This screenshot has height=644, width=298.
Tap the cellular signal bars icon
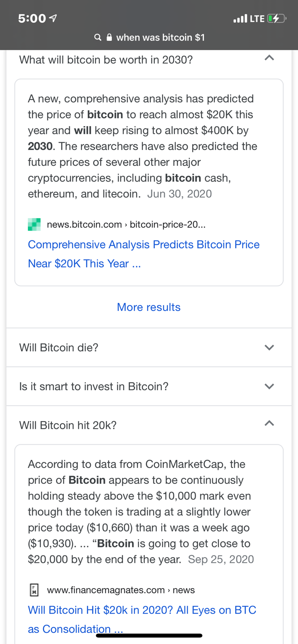[240, 19]
